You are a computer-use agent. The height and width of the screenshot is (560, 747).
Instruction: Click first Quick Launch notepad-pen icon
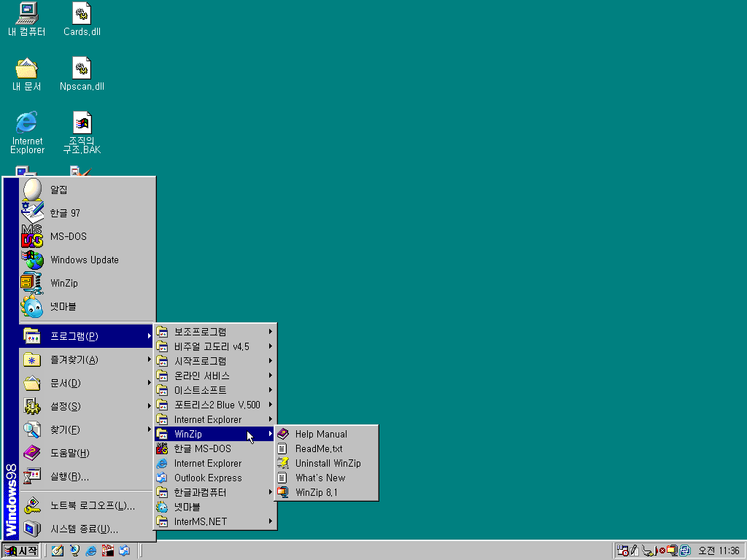coord(58,551)
